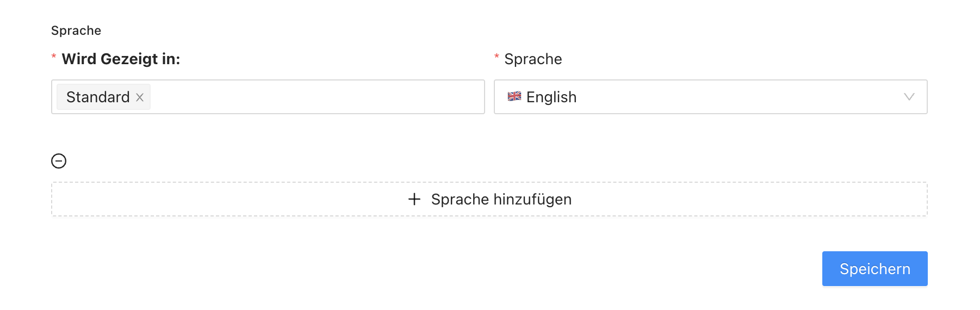This screenshot has height=310, width=980.
Task: Click the UK flag icon next to English
Action: [514, 96]
